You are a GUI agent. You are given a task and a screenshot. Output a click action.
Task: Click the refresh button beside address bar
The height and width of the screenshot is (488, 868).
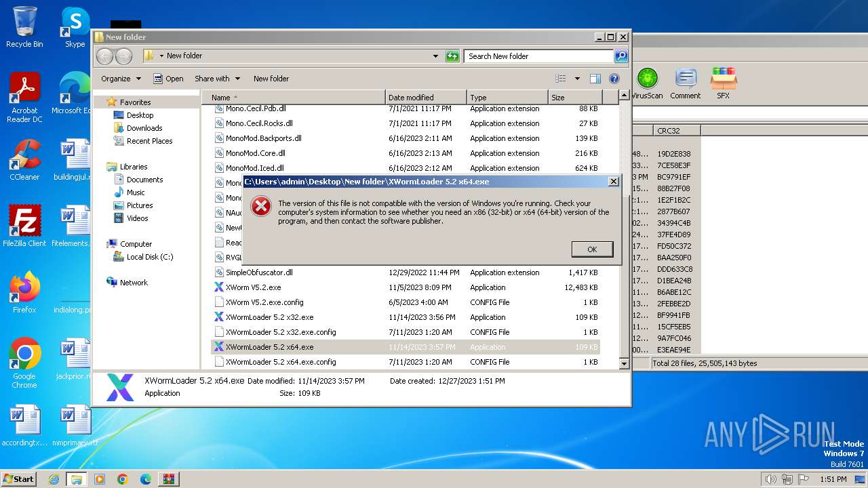(x=452, y=56)
